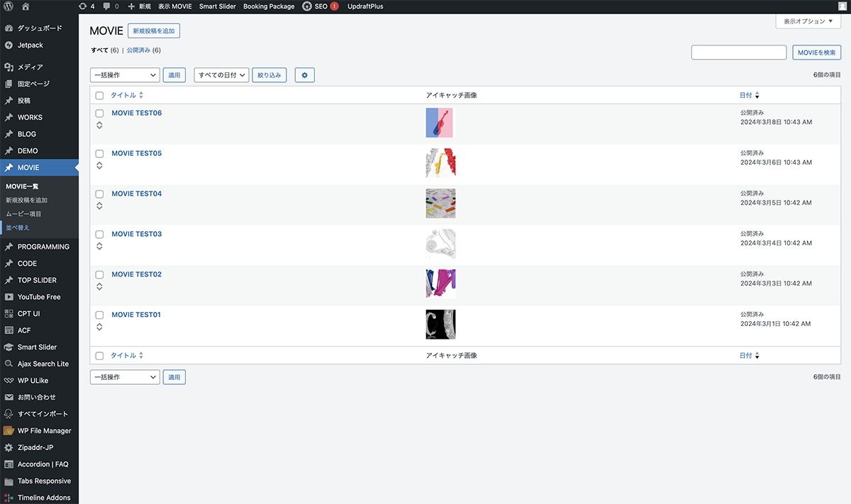Image resolution: width=851 pixels, height=504 pixels.
Task: Open the home site icon
Action: pyautogui.click(x=26, y=6)
